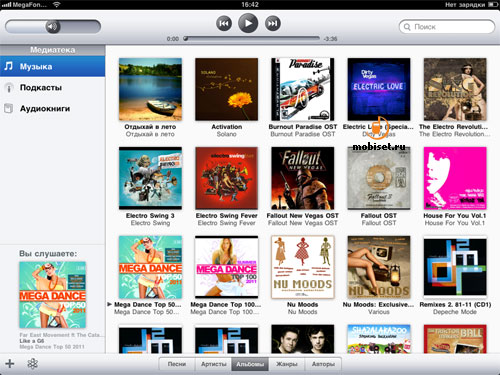Screen dimensions: 500x375
Task: Click the Wi-Fi status icon
Action: (57, 4)
